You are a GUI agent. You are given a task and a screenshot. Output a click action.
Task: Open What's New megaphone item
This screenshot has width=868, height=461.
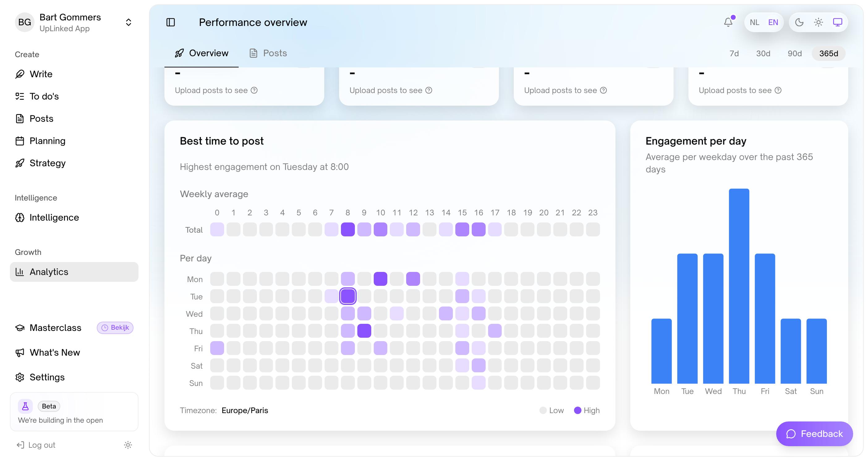tap(74, 353)
